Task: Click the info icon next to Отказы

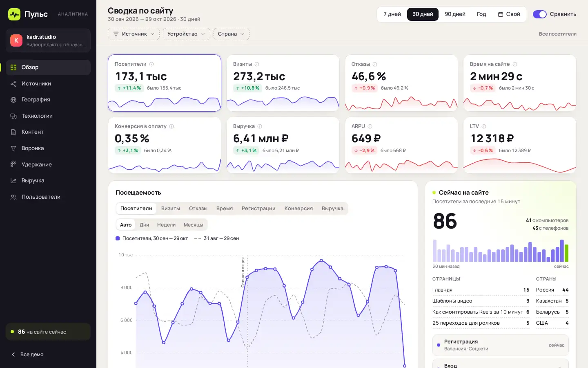Action: click(375, 64)
